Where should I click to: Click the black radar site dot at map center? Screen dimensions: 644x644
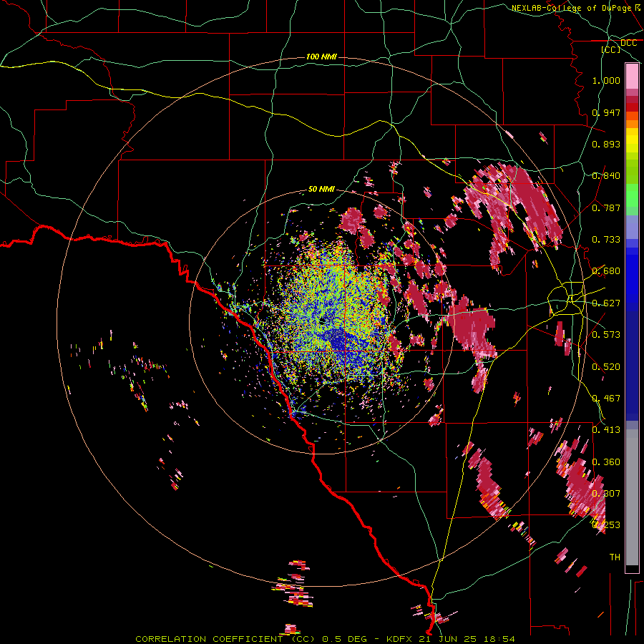click(323, 321)
